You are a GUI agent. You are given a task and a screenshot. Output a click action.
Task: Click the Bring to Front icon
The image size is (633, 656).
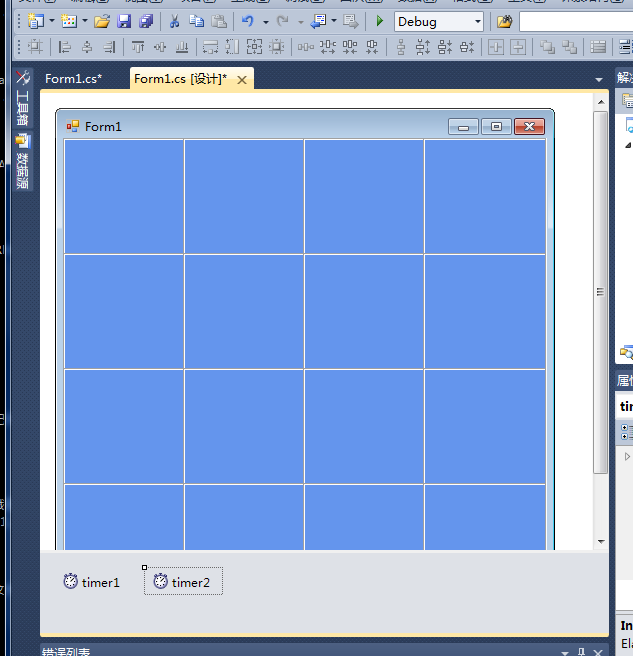(547, 47)
